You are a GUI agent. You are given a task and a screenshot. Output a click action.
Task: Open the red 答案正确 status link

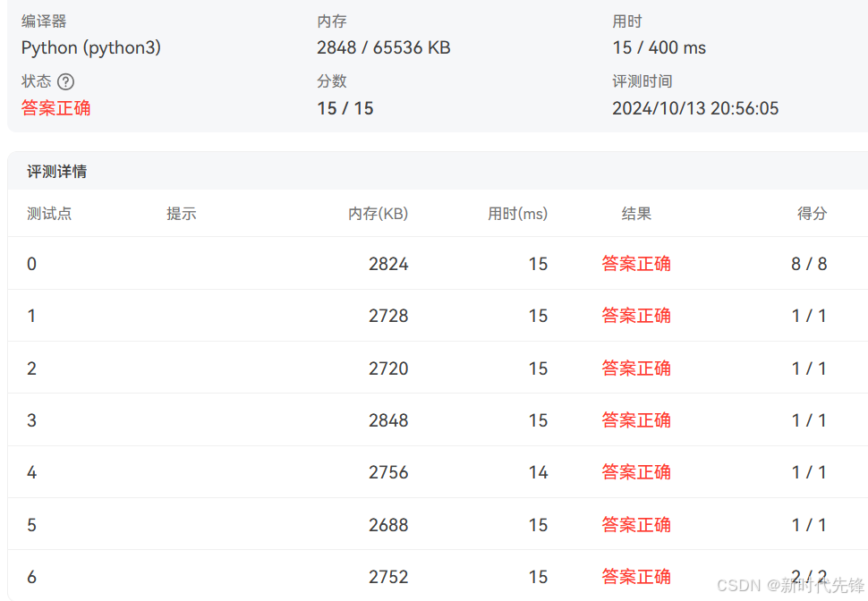(55, 106)
